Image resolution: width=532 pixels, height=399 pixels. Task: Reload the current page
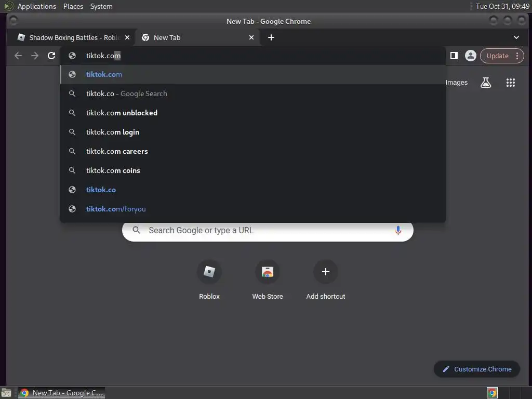[51, 56]
